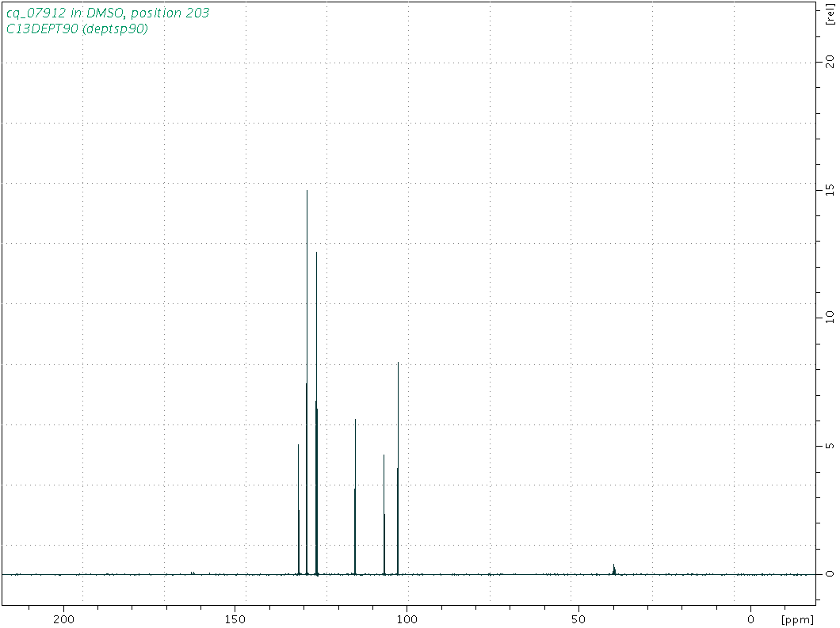840x628 pixels.
Task: Click the 10 value on intensity axis
Action: pos(830,317)
